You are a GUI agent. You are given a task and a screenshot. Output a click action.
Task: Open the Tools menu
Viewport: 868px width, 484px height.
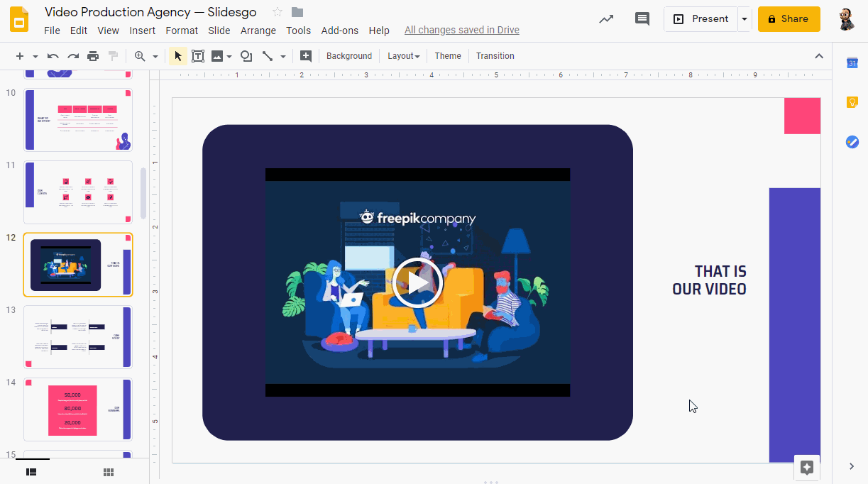tap(299, 31)
